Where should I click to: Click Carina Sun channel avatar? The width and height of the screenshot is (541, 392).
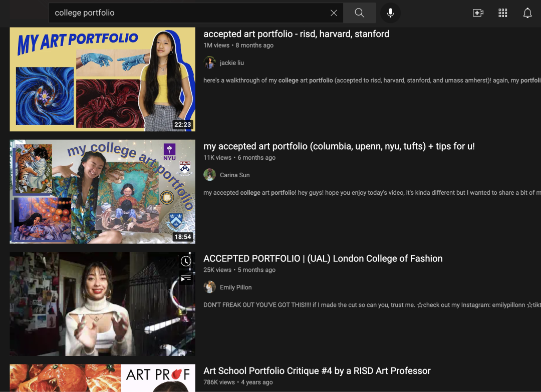(x=210, y=175)
